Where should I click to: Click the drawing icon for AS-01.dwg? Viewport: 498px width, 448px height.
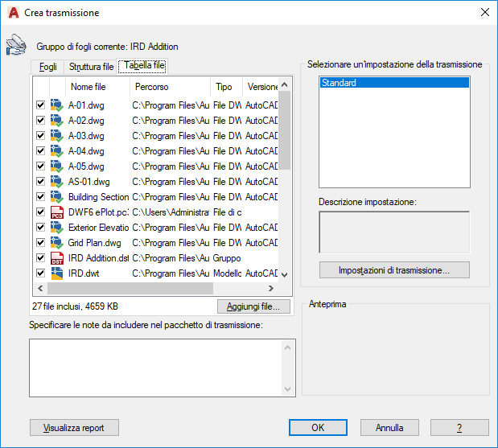point(57,181)
